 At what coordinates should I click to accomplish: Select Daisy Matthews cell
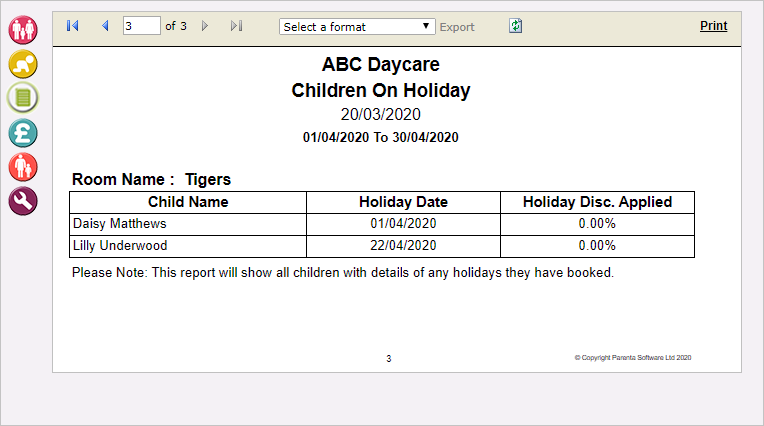click(x=188, y=224)
